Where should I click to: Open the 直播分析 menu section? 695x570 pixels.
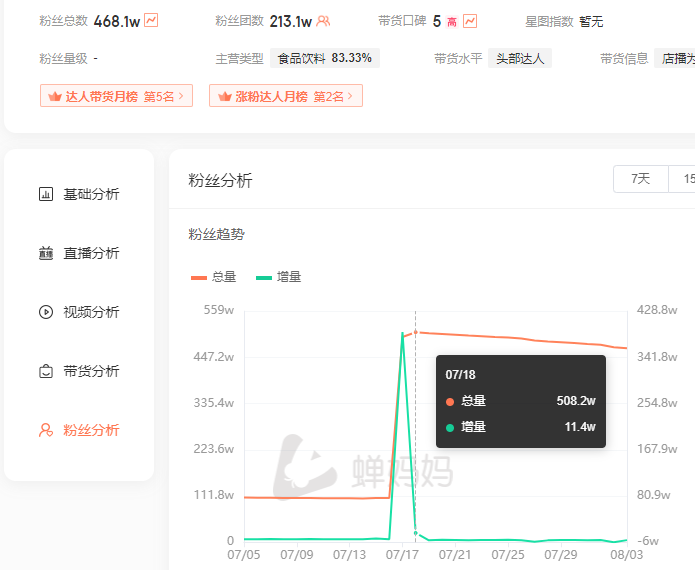click(x=91, y=253)
